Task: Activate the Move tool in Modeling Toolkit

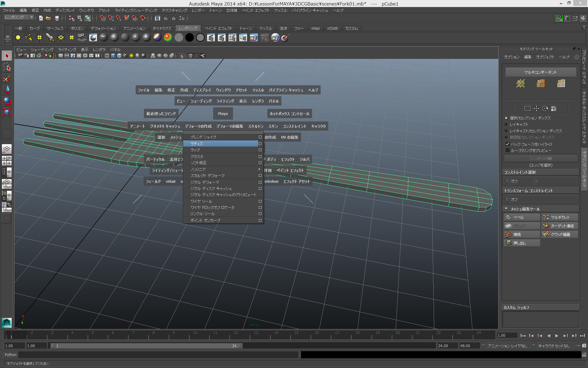Action: click(x=536, y=108)
